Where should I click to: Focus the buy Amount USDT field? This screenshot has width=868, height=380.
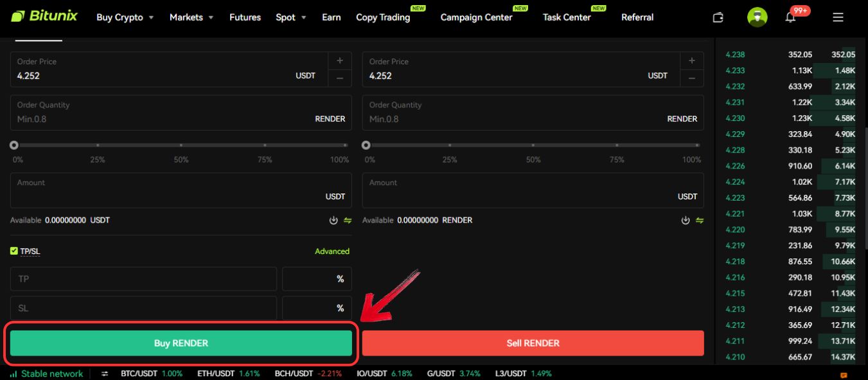click(181, 190)
